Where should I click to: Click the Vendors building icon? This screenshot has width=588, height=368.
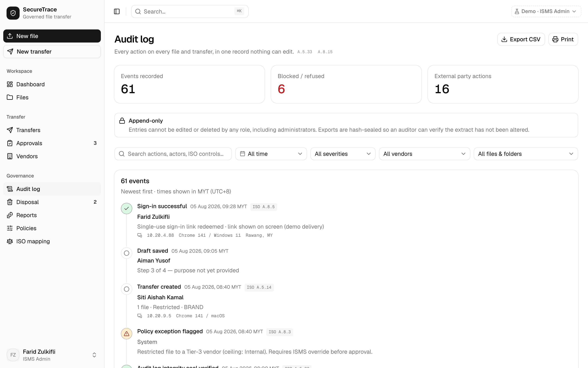[x=10, y=156]
